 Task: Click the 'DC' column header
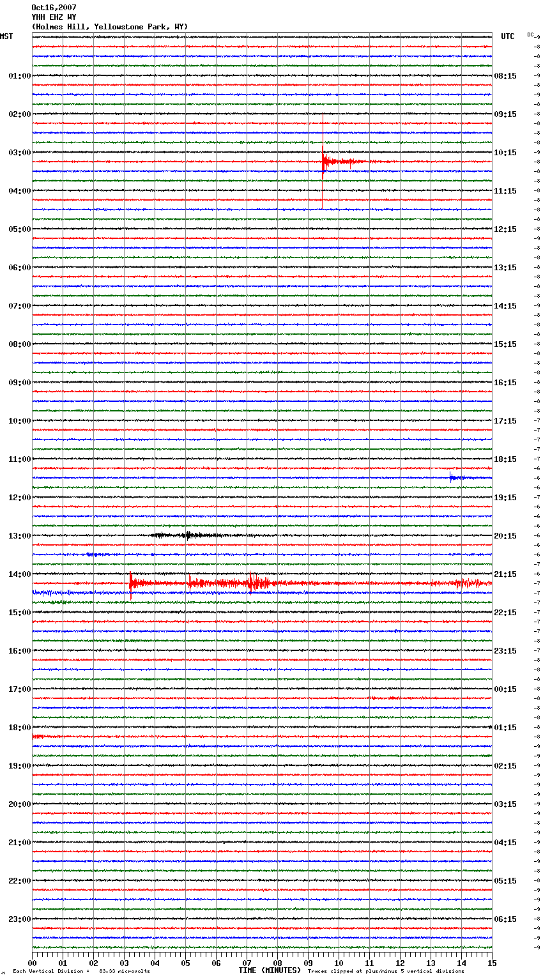click(530, 34)
